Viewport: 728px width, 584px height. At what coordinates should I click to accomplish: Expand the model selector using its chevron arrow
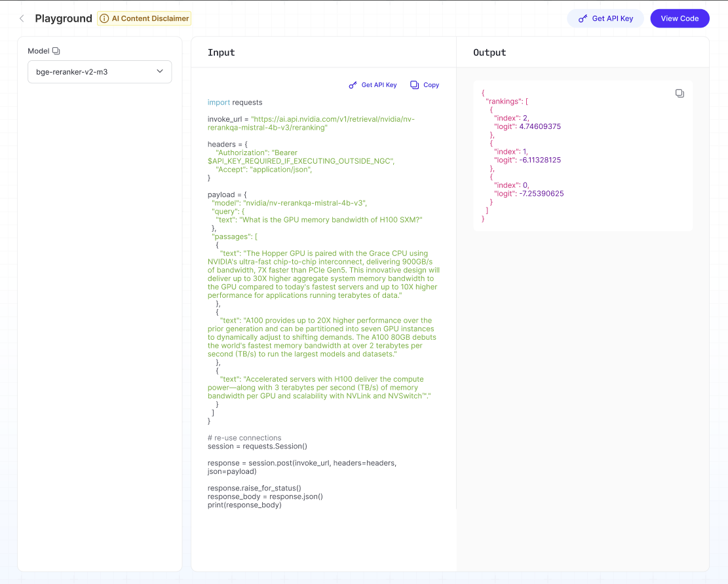click(159, 71)
